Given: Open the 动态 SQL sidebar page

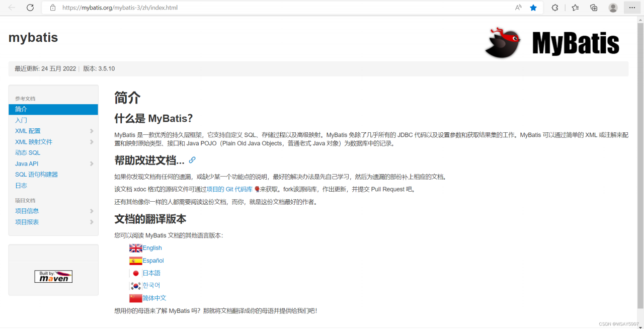Looking at the screenshot, I should [x=28, y=152].
